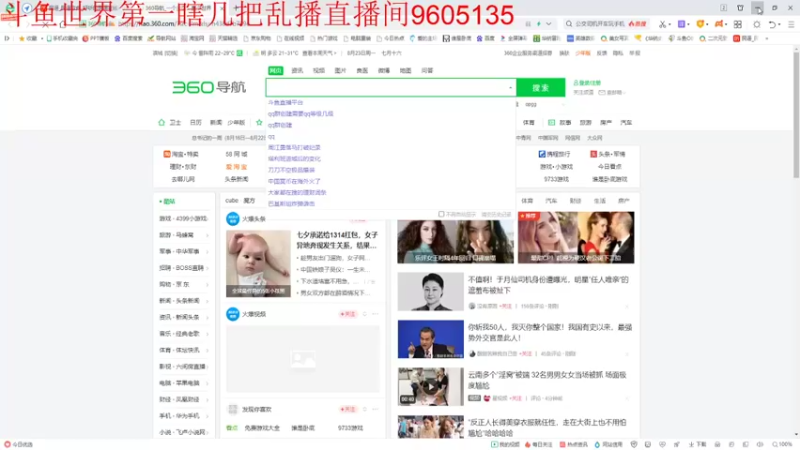Select the 财经 tab above news feed
Viewport: 800px width, 450px height.
click(576, 201)
